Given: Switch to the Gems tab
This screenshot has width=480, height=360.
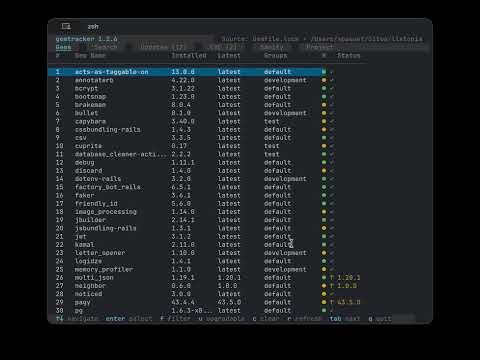Looking at the screenshot, I should coord(63,47).
